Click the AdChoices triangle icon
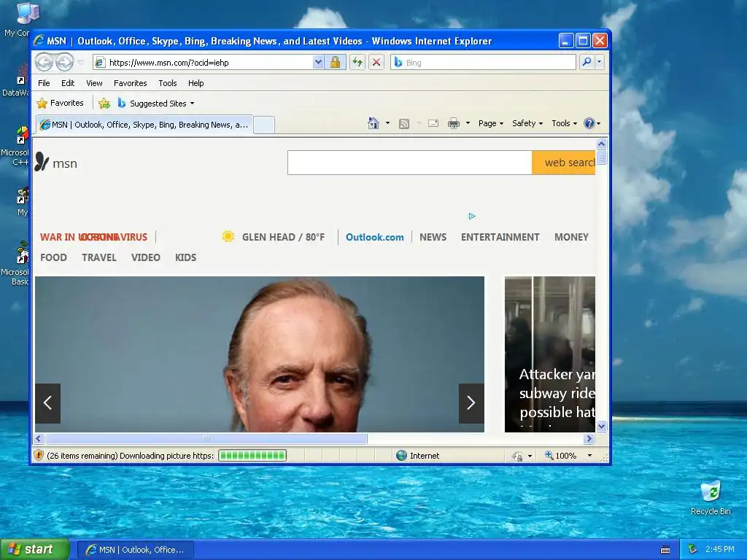Image resolution: width=747 pixels, height=560 pixels. click(472, 216)
